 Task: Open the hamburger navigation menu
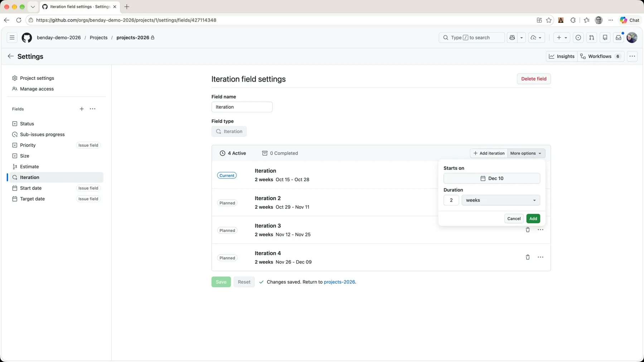click(x=12, y=38)
